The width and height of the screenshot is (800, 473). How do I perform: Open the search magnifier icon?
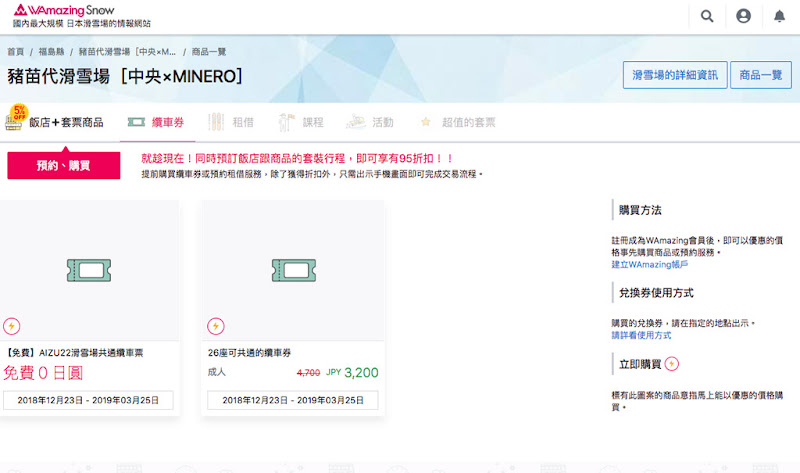pyautogui.click(x=707, y=16)
